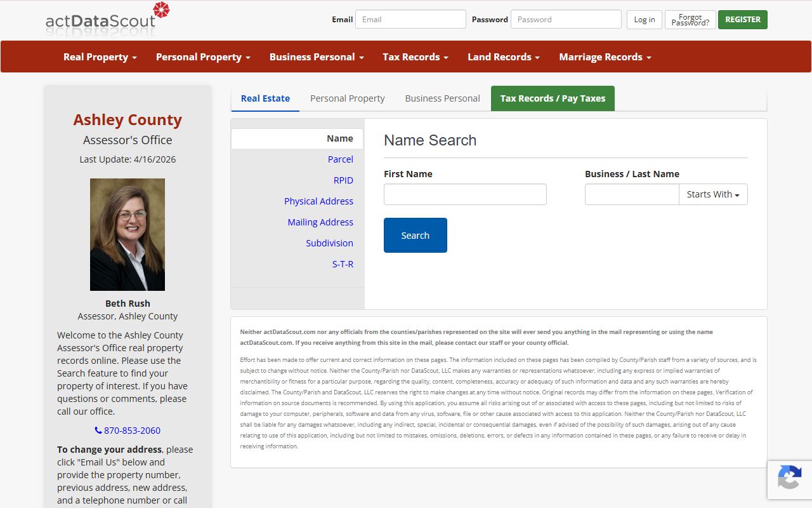Switch to the Personal Property tab
This screenshot has width=812, height=508.
tap(348, 98)
